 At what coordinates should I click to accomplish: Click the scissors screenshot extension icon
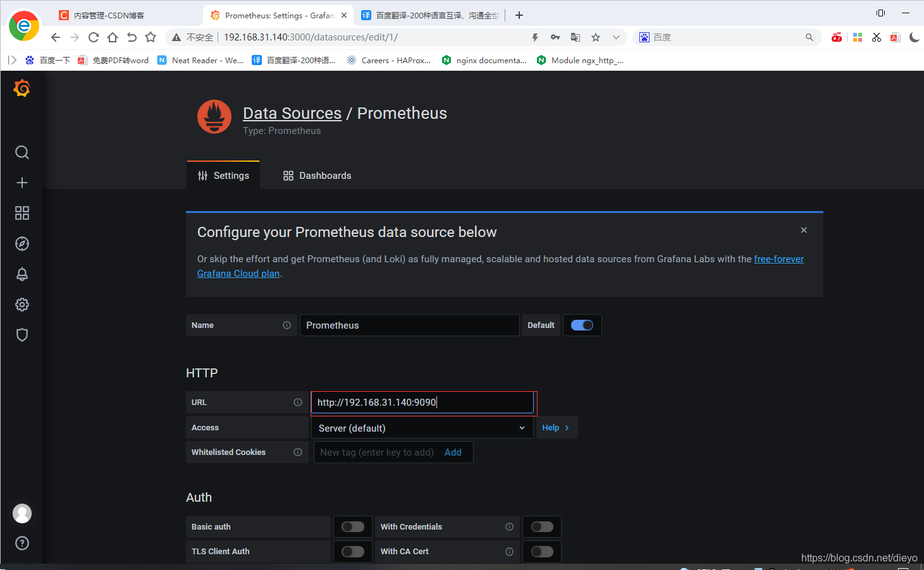(x=877, y=37)
